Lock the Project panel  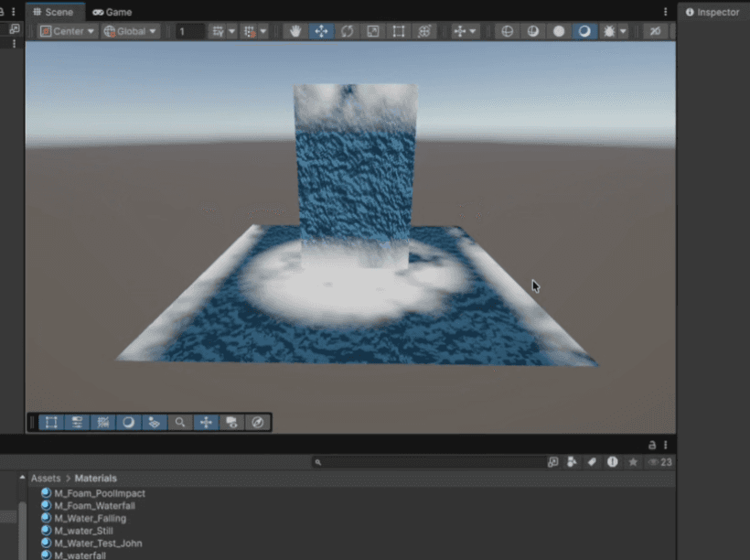[651, 445]
